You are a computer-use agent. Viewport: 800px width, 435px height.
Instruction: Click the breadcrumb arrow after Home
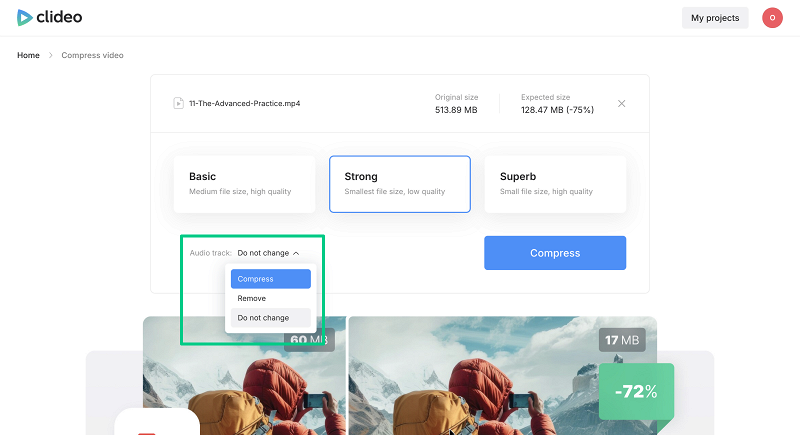pyautogui.click(x=51, y=55)
